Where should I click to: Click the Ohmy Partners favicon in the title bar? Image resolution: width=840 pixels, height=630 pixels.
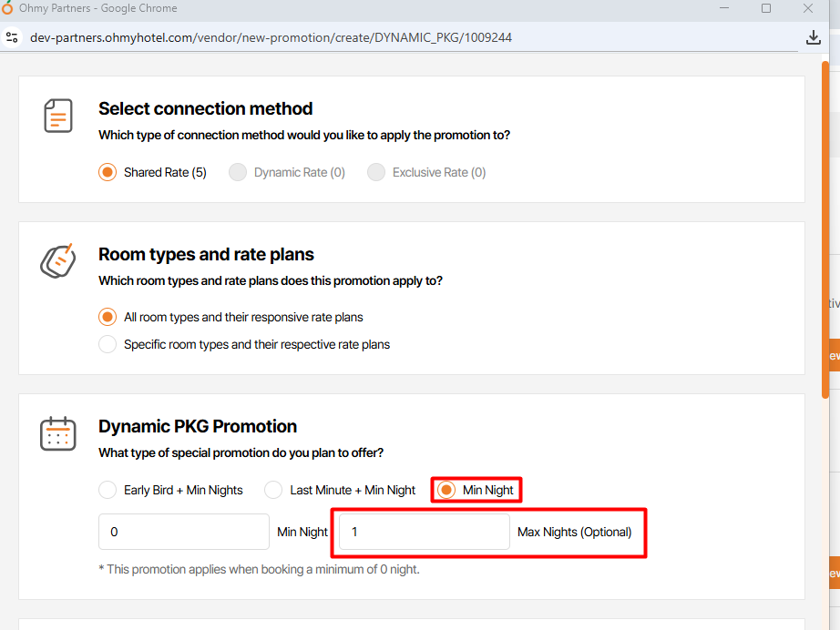pos(7,8)
